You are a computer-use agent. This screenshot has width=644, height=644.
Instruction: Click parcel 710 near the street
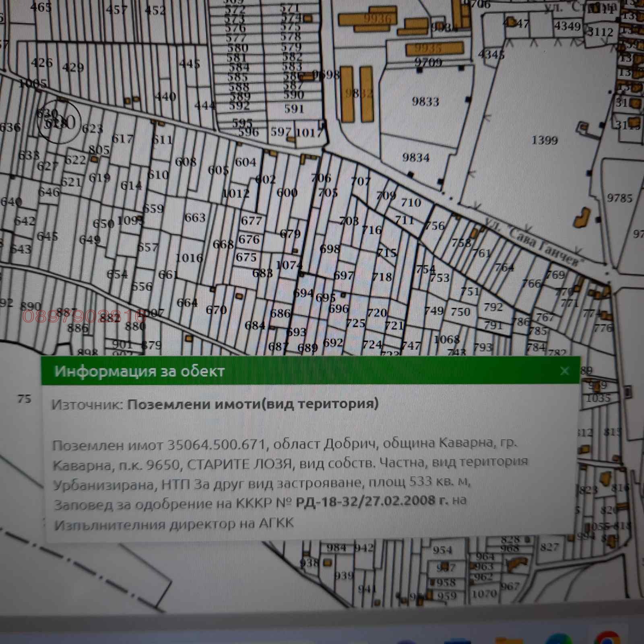pyautogui.click(x=411, y=202)
